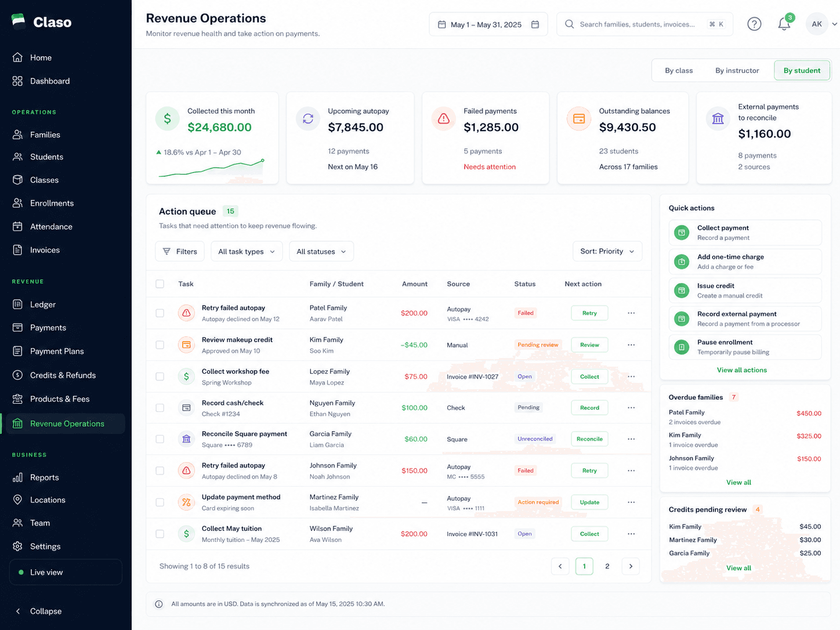Go to page 2 of results
Image resolution: width=840 pixels, height=630 pixels.
tap(607, 566)
